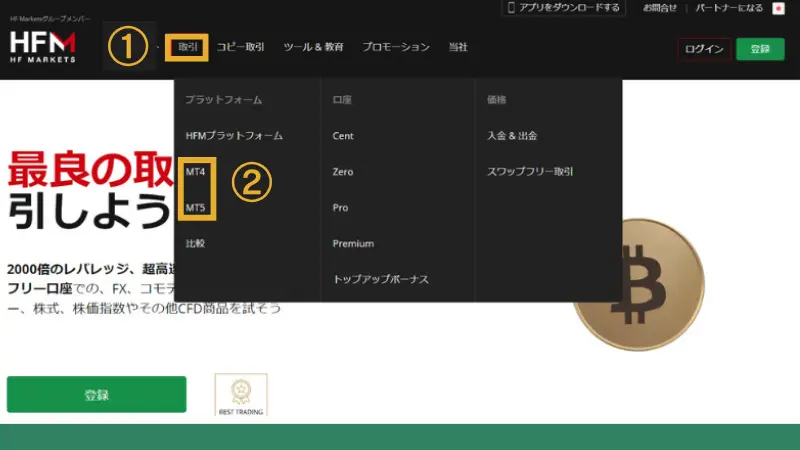Open スワップフリー取引 page
Image resolution: width=800 pixels, height=450 pixels.
click(530, 171)
